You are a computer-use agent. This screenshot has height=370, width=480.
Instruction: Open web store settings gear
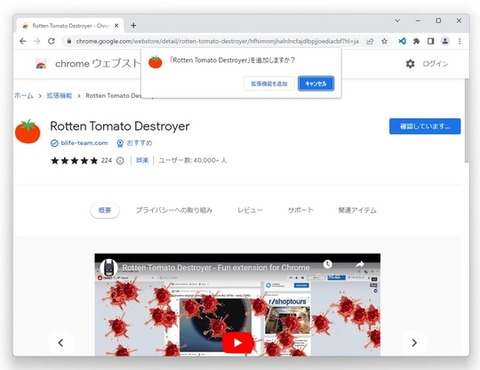pos(410,64)
